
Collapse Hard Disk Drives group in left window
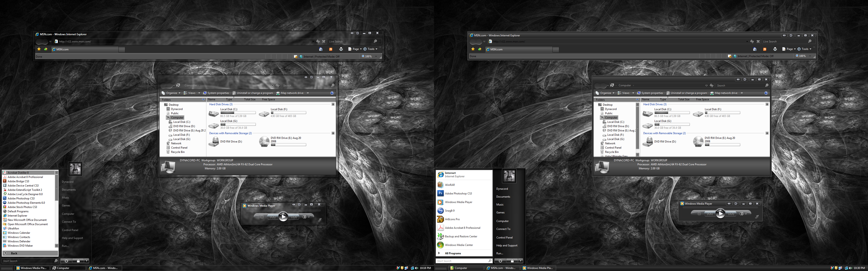click(x=333, y=104)
